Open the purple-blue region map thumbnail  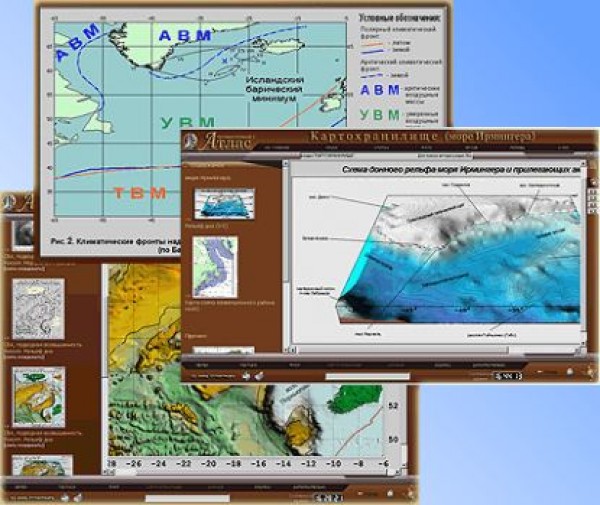(x=215, y=267)
